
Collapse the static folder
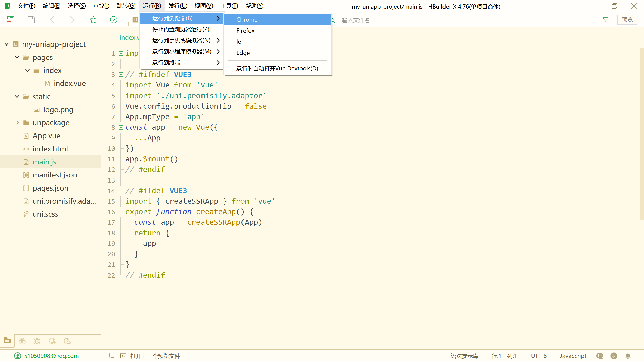click(17, 97)
